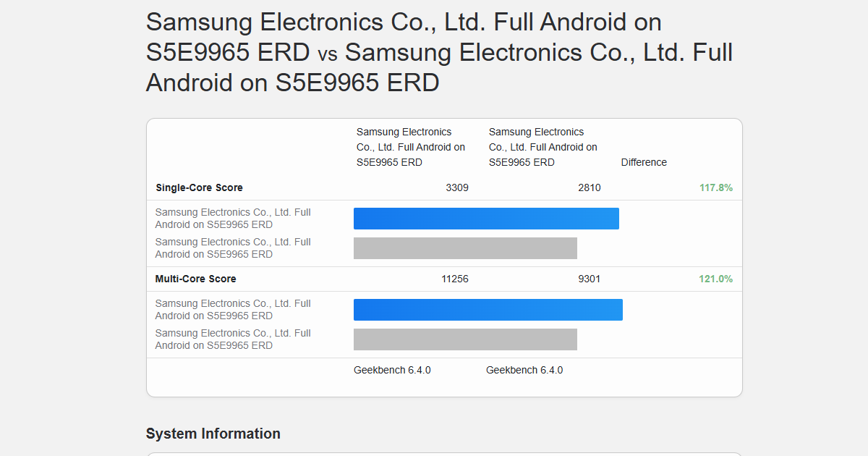Screen dimensions: 868x456
Task: Click the green 117.8% difference value
Action: pyautogui.click(x=715, y=187)
